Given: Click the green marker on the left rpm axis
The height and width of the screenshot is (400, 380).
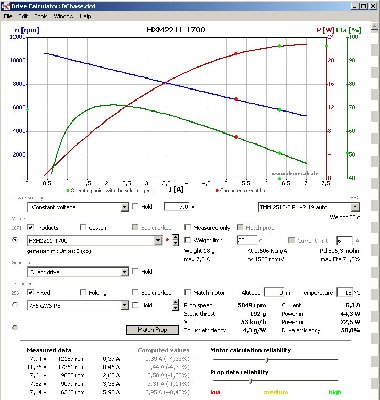Looking at the screenshot, I should [27, 109].
